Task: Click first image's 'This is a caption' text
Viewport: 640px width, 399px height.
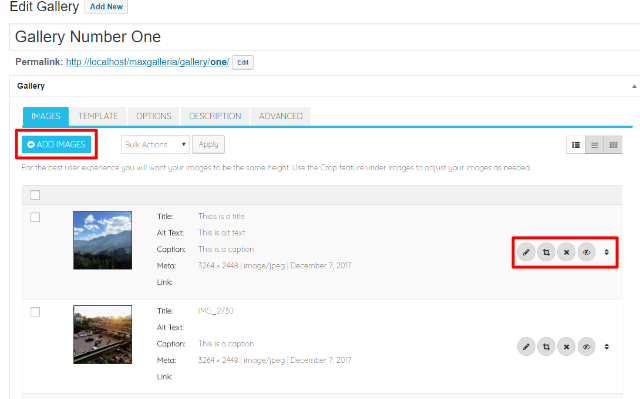Action: (226, 249)
